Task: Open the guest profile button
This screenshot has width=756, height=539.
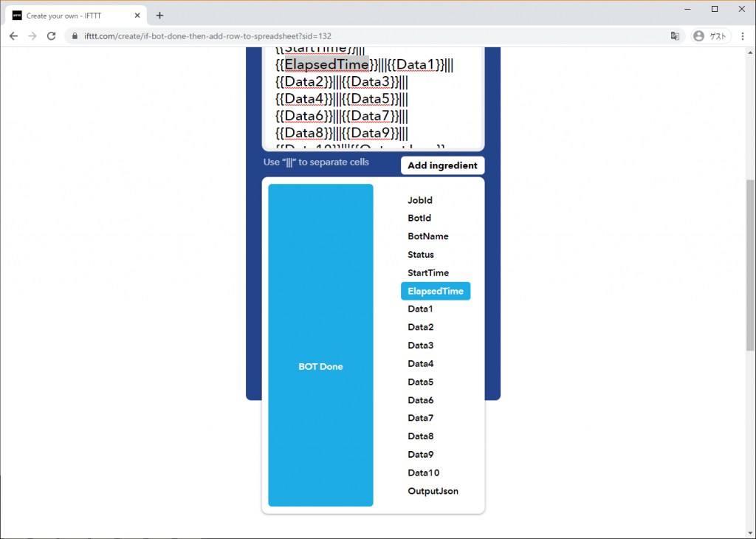Action: pyautogui.click(x=711, y=36)
